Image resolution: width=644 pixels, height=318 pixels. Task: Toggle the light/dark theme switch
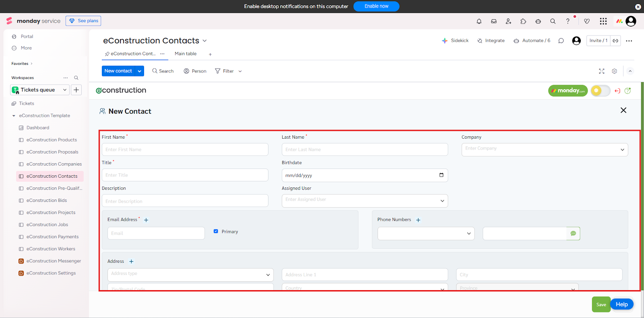coord(600,91)
